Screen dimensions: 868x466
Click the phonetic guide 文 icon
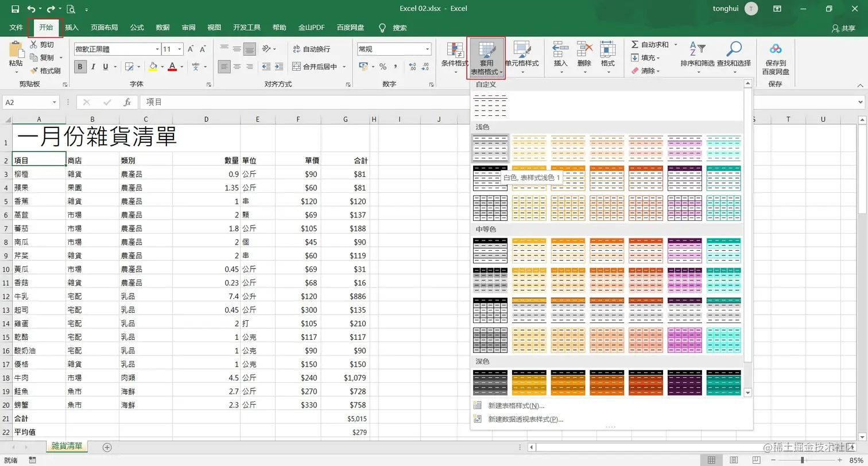coord(196,67)
